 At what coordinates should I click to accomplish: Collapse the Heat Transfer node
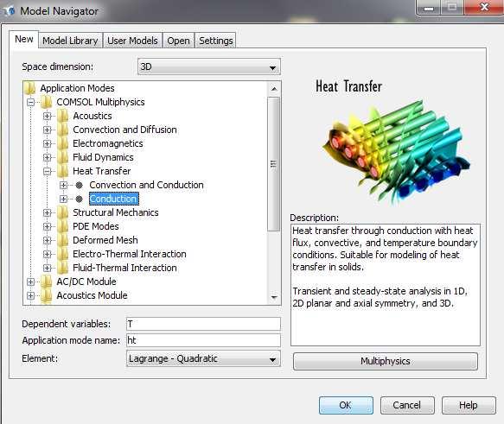[48, 171]
